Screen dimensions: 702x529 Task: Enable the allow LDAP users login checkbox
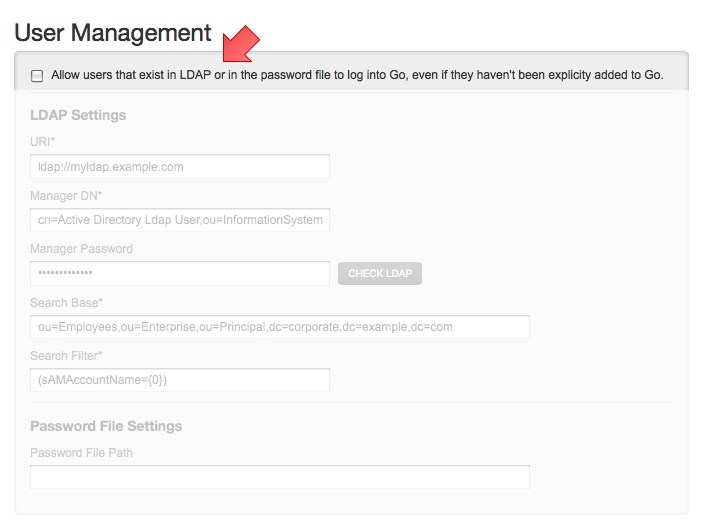[37, 76]
